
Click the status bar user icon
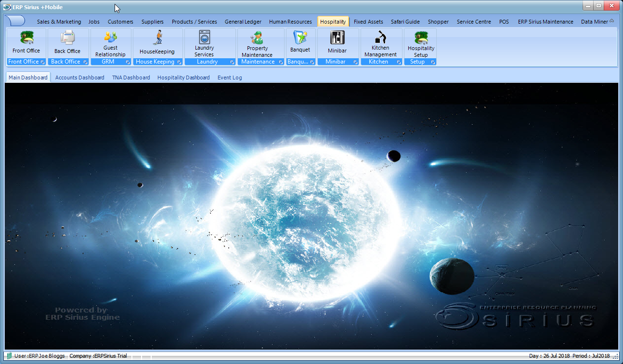click(9, 356)
